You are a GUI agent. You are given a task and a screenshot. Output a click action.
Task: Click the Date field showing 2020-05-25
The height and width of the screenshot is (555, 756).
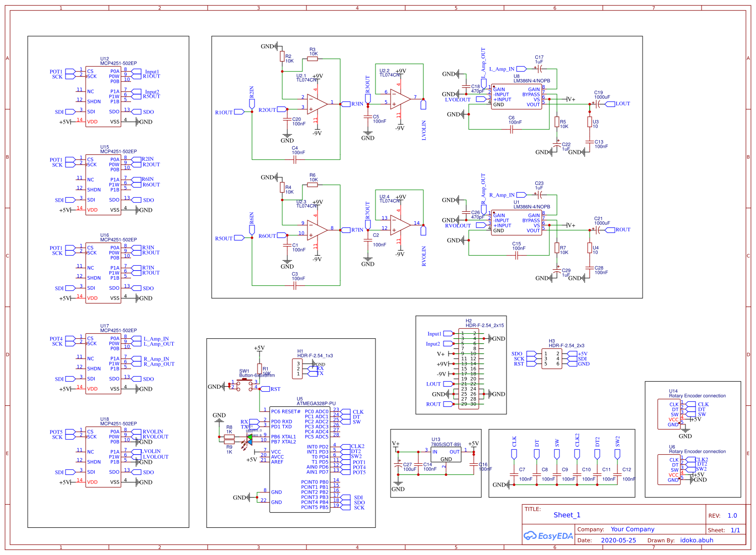click(x=619, y=540)
